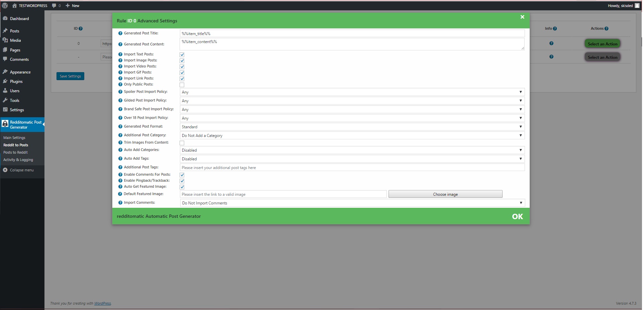Click help icon beside Auto Add Categories

point(120,150)
